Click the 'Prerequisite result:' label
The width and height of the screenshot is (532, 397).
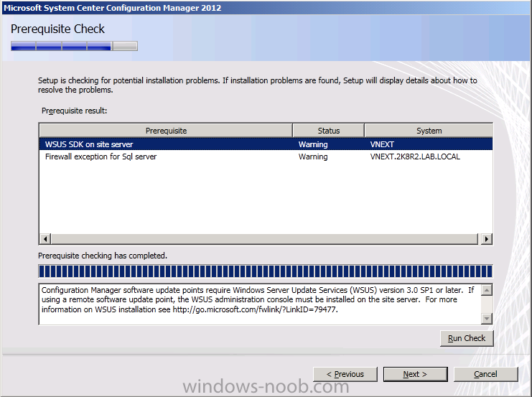pos(74,111)
